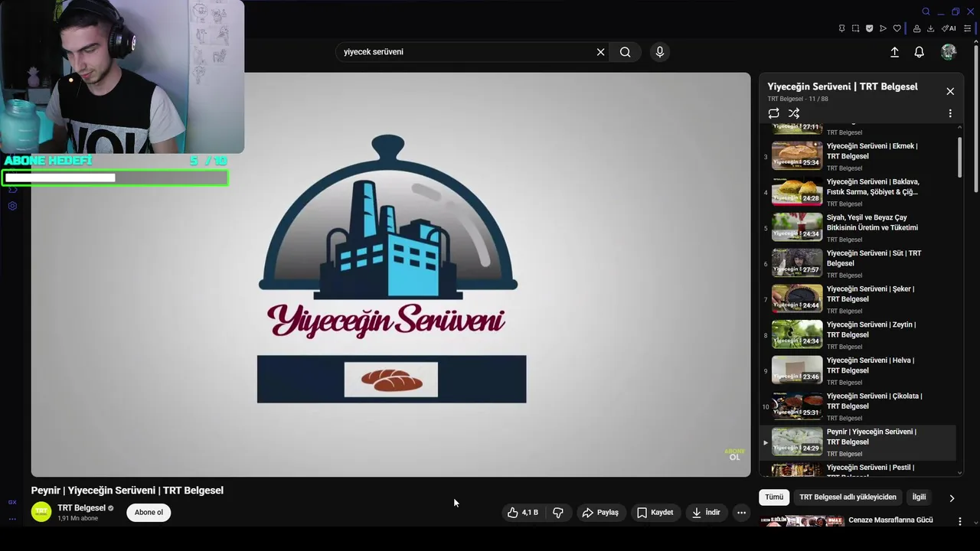Download the video with İndir button
The height and width of the screenshot is (551, 980).
point(706,513)
